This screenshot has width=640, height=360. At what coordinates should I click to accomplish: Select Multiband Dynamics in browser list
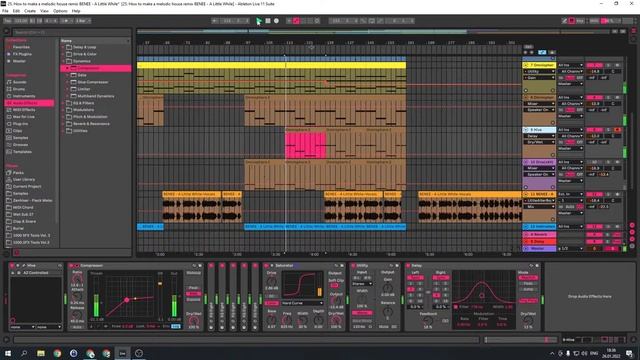[x=96, y=96]
